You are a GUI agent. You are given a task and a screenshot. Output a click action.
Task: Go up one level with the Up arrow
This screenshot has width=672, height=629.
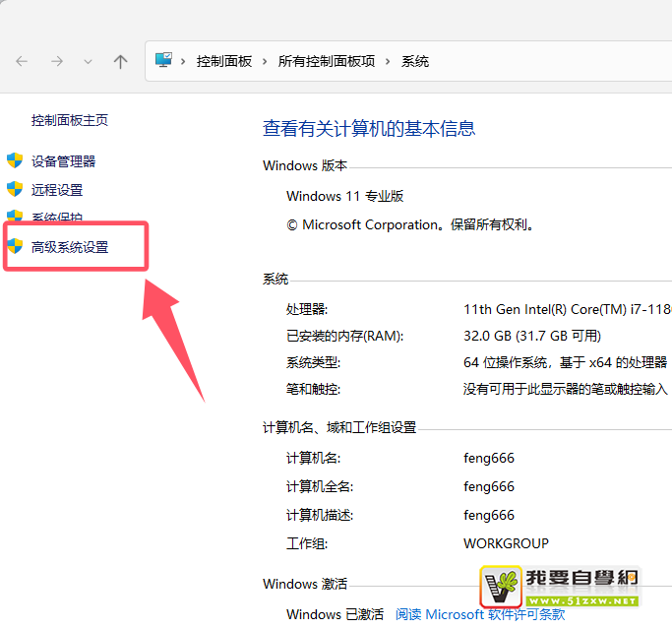(x=120, y=61)
